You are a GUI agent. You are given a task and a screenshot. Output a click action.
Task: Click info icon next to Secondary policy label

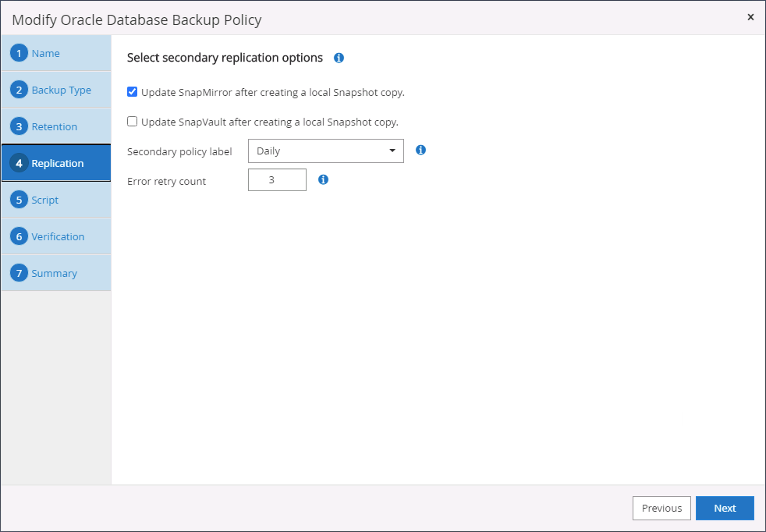(x=420, y=150)
